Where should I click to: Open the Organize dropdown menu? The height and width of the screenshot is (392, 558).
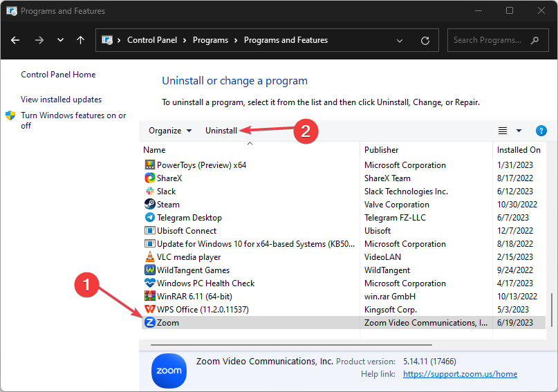[x=170, y=131]
